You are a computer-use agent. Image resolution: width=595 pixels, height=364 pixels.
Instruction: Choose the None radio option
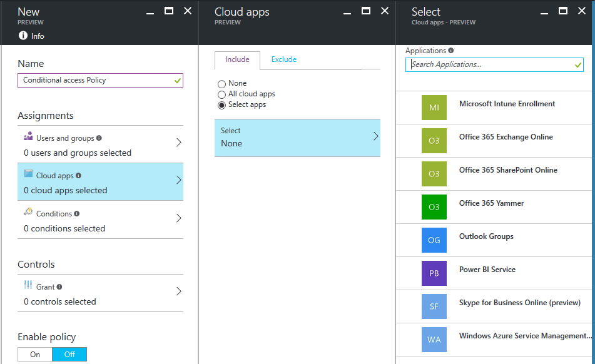[x=221, y=83]
